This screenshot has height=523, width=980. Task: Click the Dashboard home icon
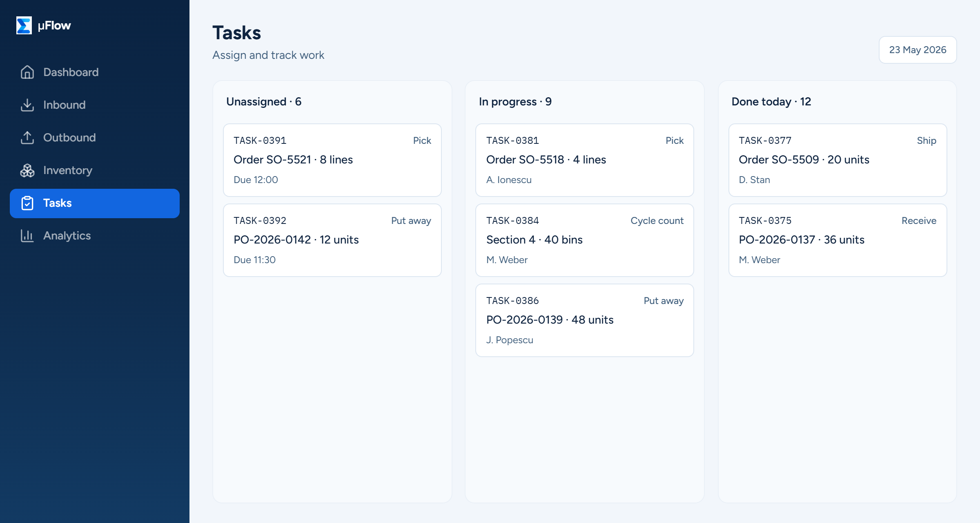tap(27, 72)
